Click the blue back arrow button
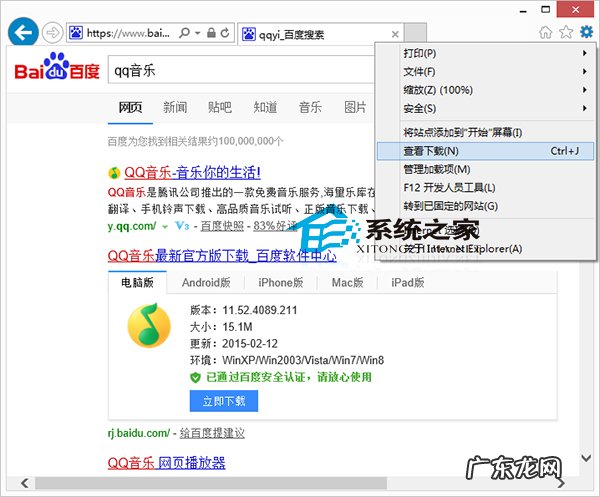This screenshot has height=497, width=600. coord(23,33)
